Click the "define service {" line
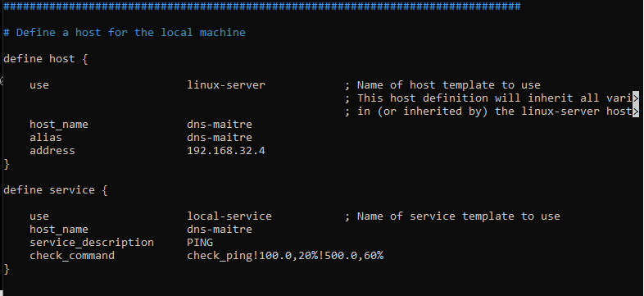The image size is (644, 296). (x=56, y=190)
